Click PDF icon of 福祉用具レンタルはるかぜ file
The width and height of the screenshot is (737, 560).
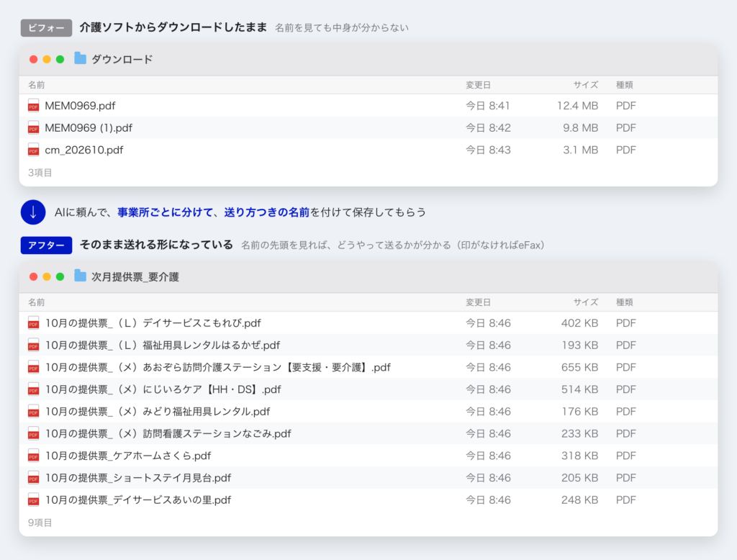[x=33, y=345]
